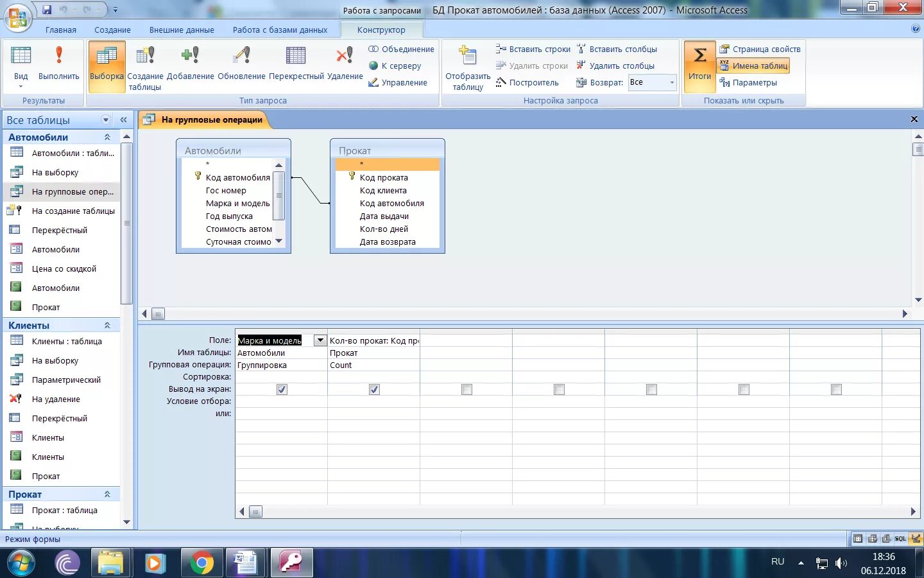924x578 pixels.
Task: Collapse Прокат group in navigation
Action: click(x=107, y=495)
